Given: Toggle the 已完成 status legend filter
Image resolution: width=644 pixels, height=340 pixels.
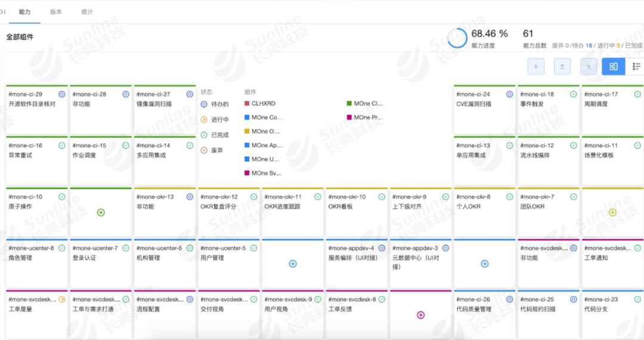Looking at the screenshot, I should click(x=215, y=135).
